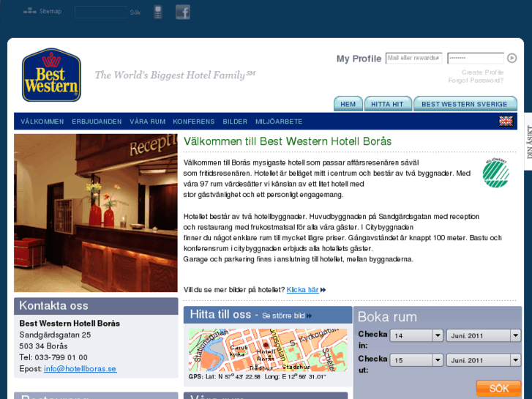Click the address text Sandgärdsgatan 25
Screen dimensions: 532x399
(55, 335)
